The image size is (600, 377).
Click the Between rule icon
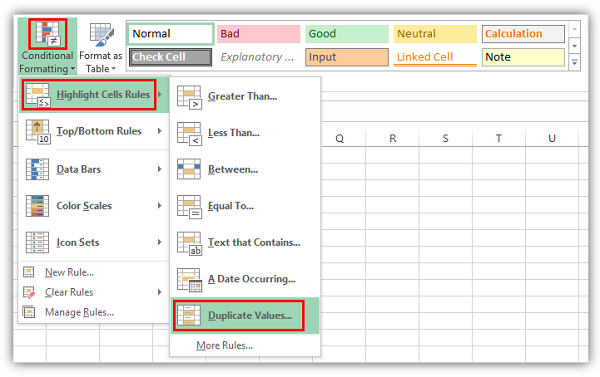click(189, 169)
